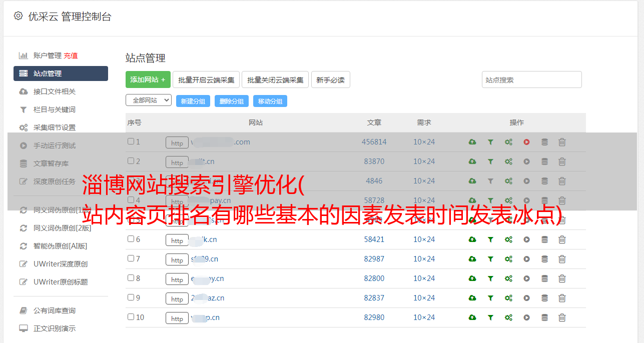The image size is (644, 343).
Task: Open database icon in row 1
Action: [x=544, y=142]
